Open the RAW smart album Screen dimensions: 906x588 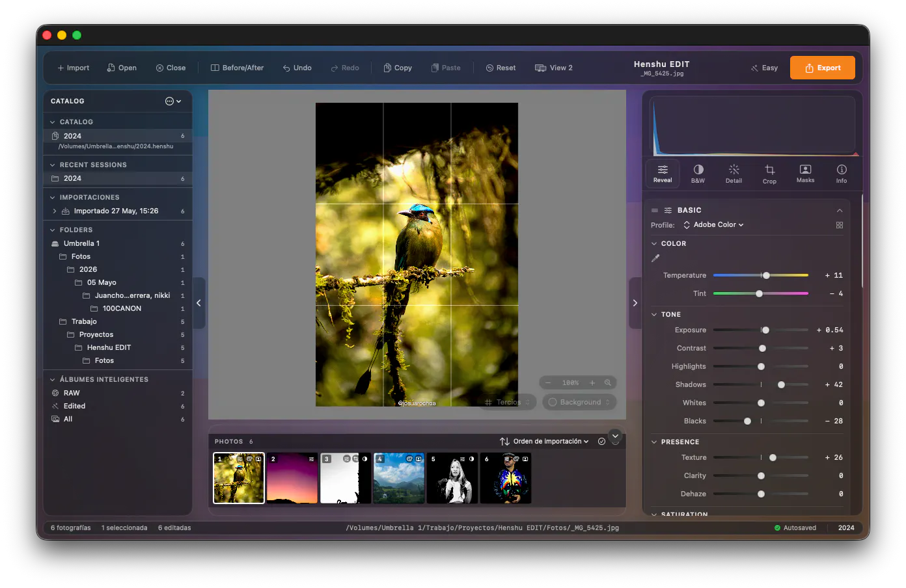coord(118,393)
